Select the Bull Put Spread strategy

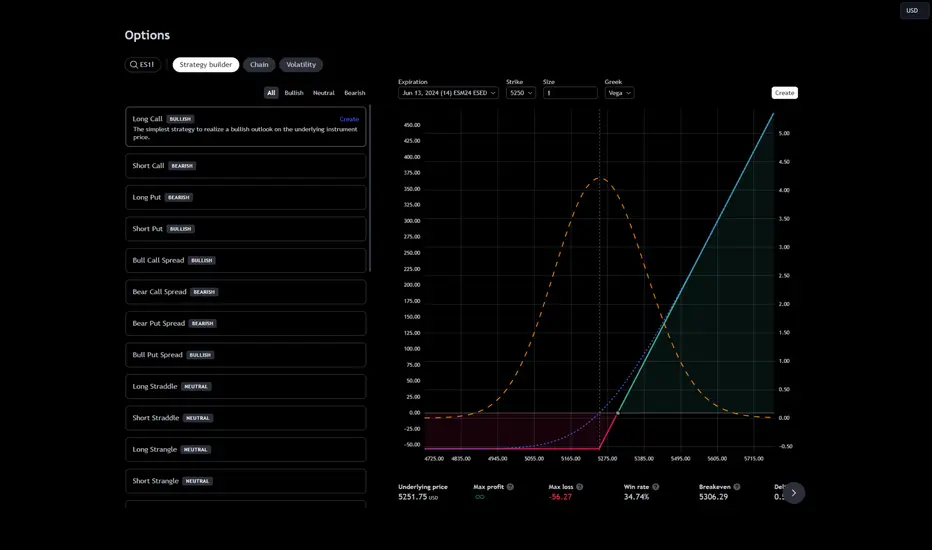(245, 355)
